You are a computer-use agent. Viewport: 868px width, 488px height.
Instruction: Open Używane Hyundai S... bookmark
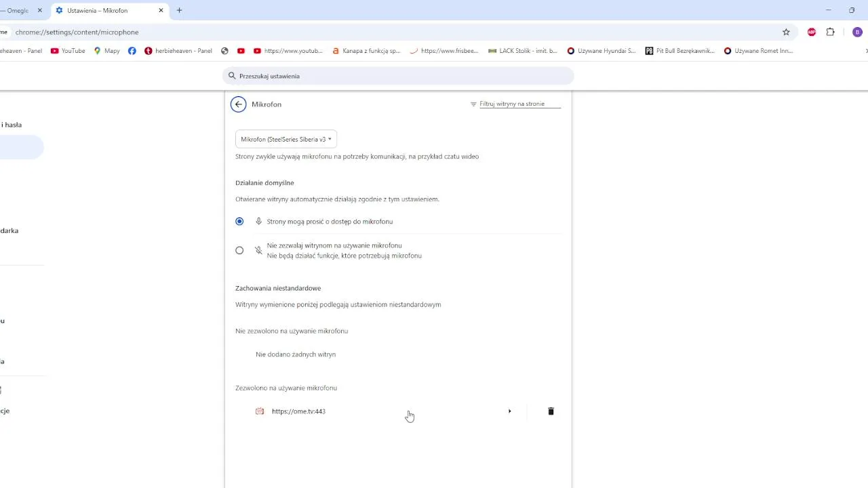tap(601, 51)
